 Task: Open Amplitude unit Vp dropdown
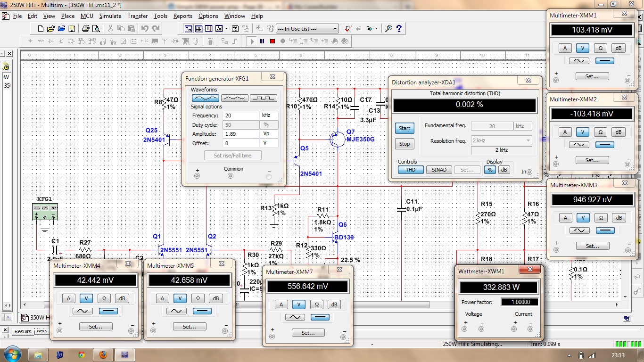coord(269,134)
